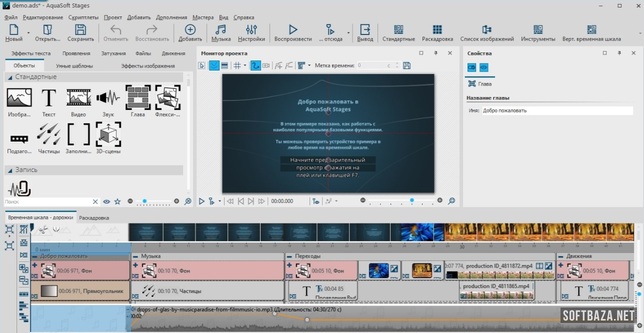Click the Имя chapter name field

click(x=557, y=110)
